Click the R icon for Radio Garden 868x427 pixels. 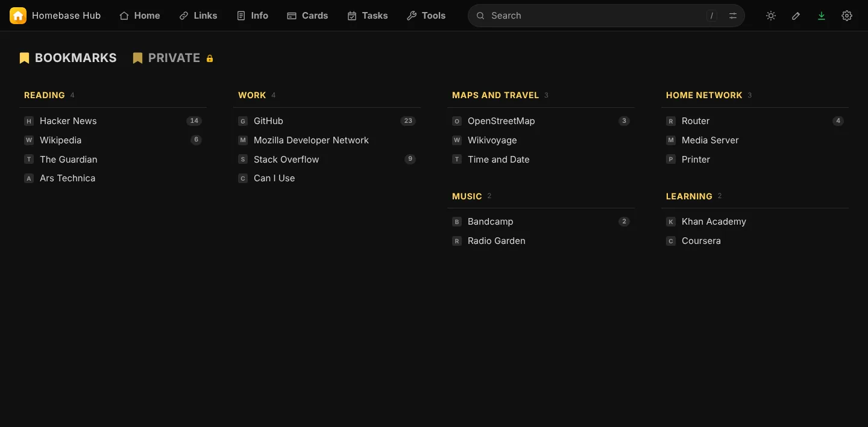(x=457, y=241)
